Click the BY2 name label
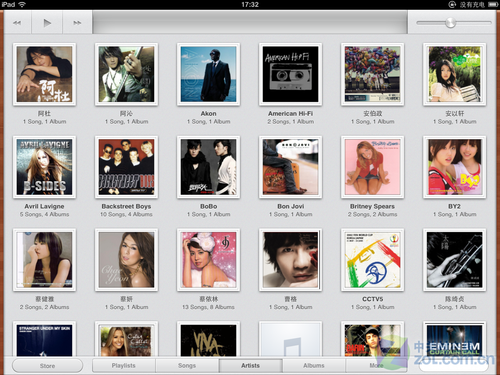This screenshot has width=500, height=375. click(x=454, y=206)
